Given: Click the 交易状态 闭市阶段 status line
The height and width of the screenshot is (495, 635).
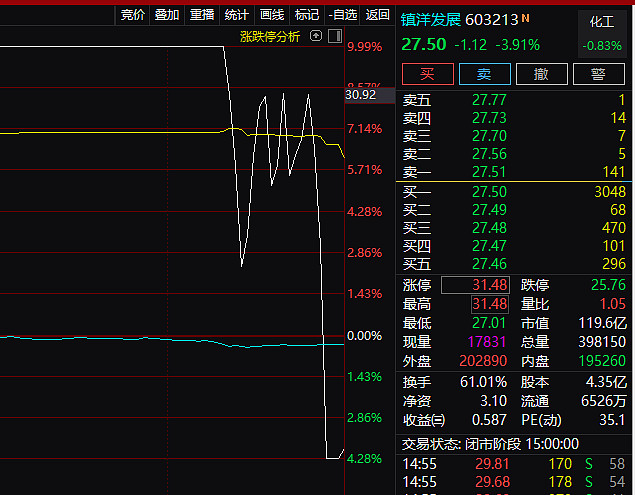Looking at the screenshot, I should coord(490,444).
